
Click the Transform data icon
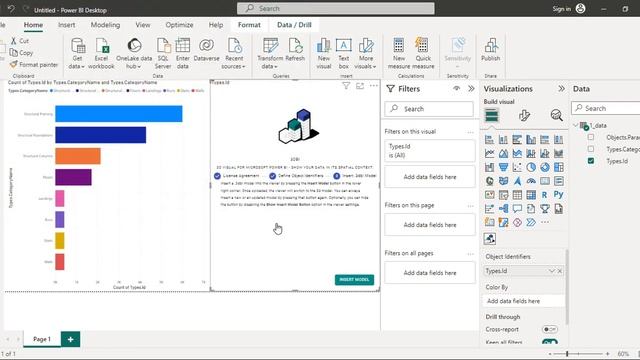click(x=270, y=46)
